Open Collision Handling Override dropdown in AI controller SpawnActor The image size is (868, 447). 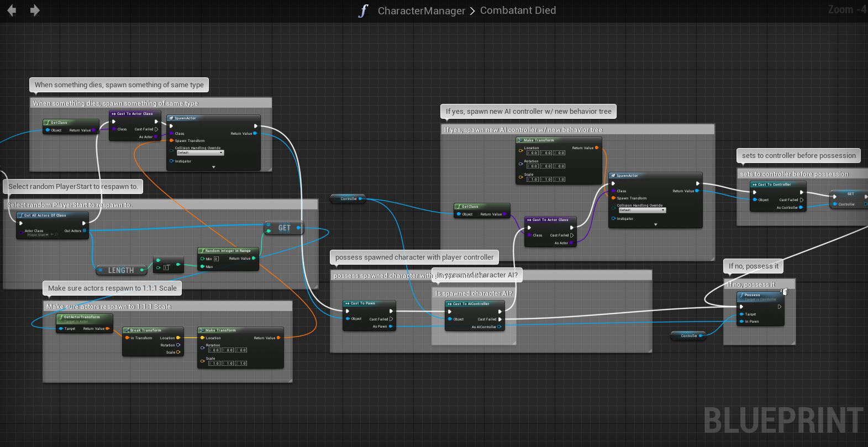click(x=641, y=210)
